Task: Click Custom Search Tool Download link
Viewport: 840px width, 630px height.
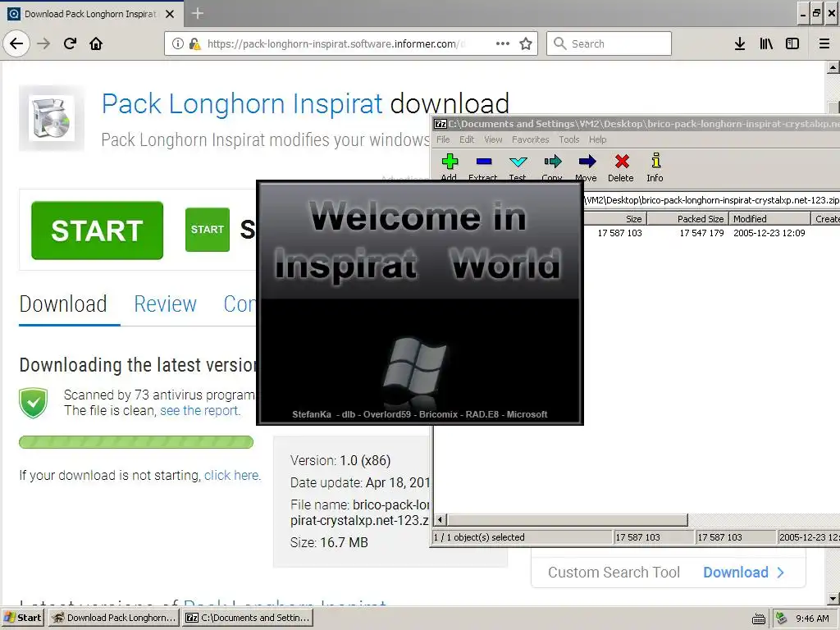Action: coord(743,572)
